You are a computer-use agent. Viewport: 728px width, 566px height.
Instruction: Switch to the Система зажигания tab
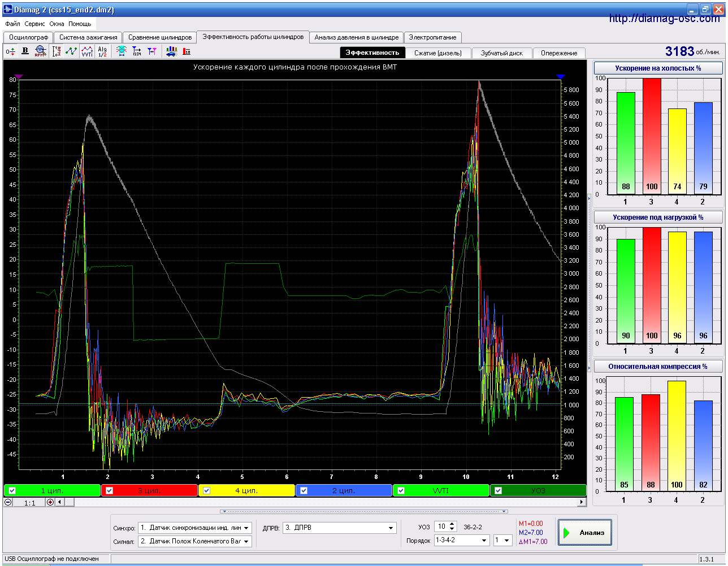(x=88, y=37)
